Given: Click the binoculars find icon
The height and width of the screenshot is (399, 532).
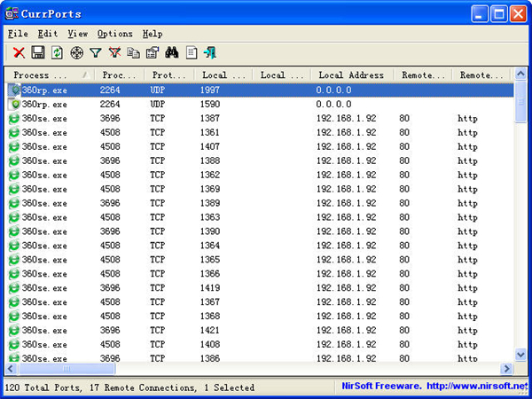Looking at the screenshot, I should (x=172, y=53).
